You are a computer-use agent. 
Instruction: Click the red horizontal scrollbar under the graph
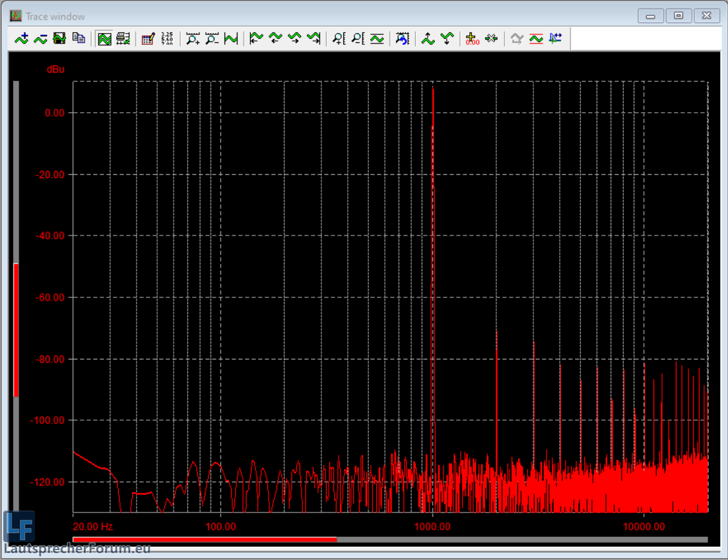coord(205,539)
